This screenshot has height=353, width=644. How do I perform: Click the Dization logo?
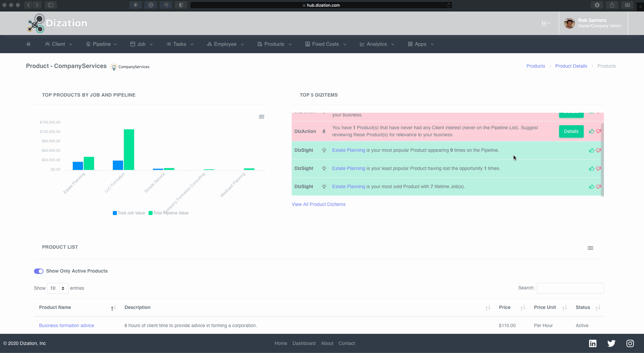[57, 23]
